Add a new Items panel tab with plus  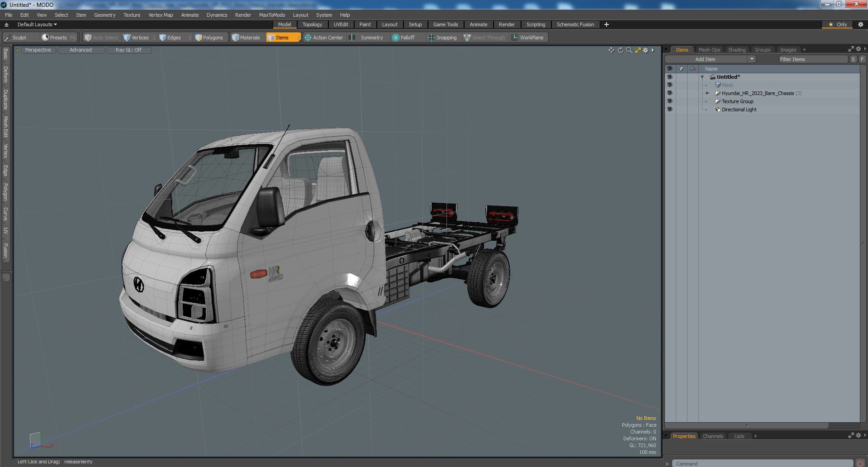click(x=804, y=50)
